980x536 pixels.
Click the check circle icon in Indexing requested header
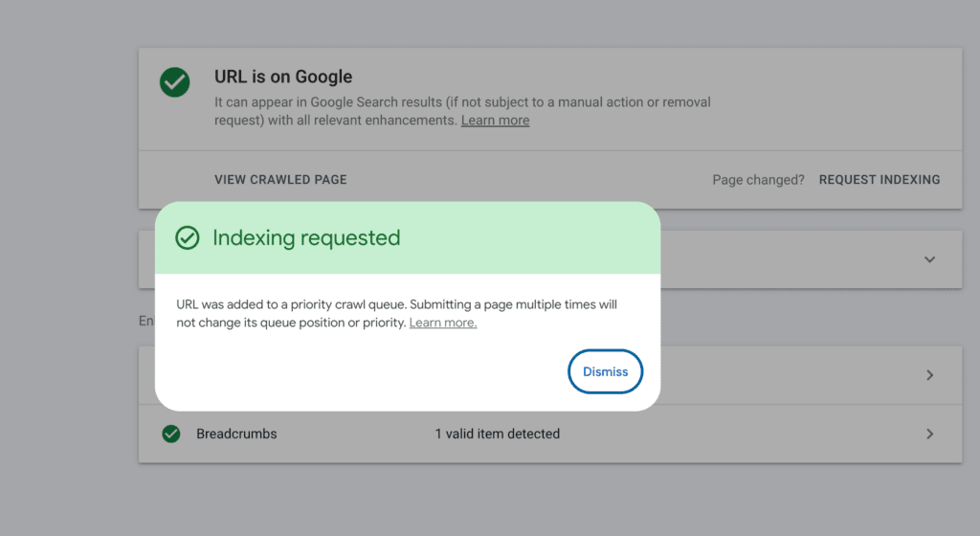(x=188, y=237)
